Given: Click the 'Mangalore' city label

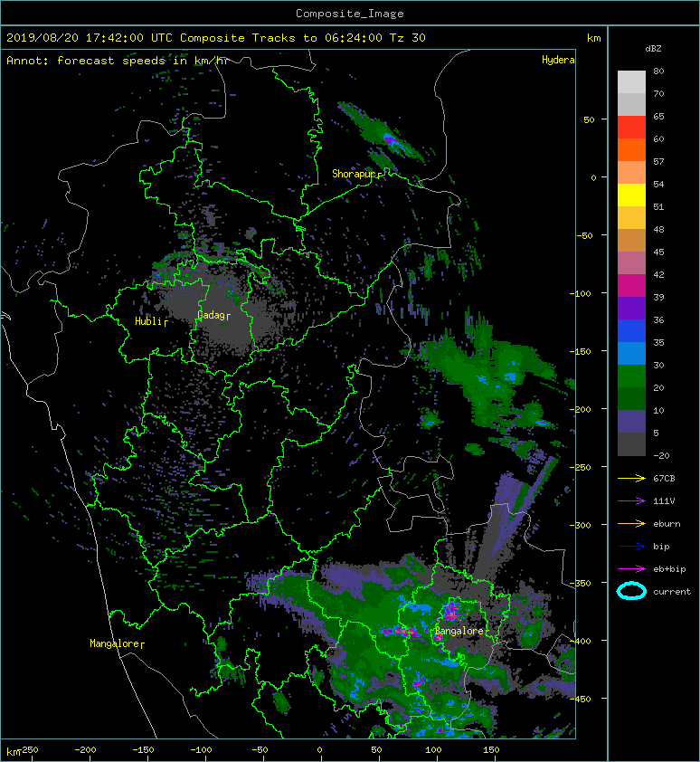Looking at the screenshot, I should (x=115, y=643).
